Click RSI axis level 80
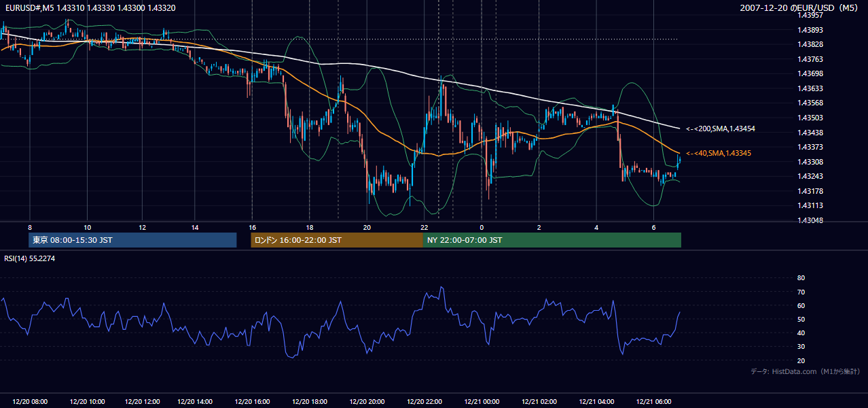The image size is (868, 408). (801, 278)
